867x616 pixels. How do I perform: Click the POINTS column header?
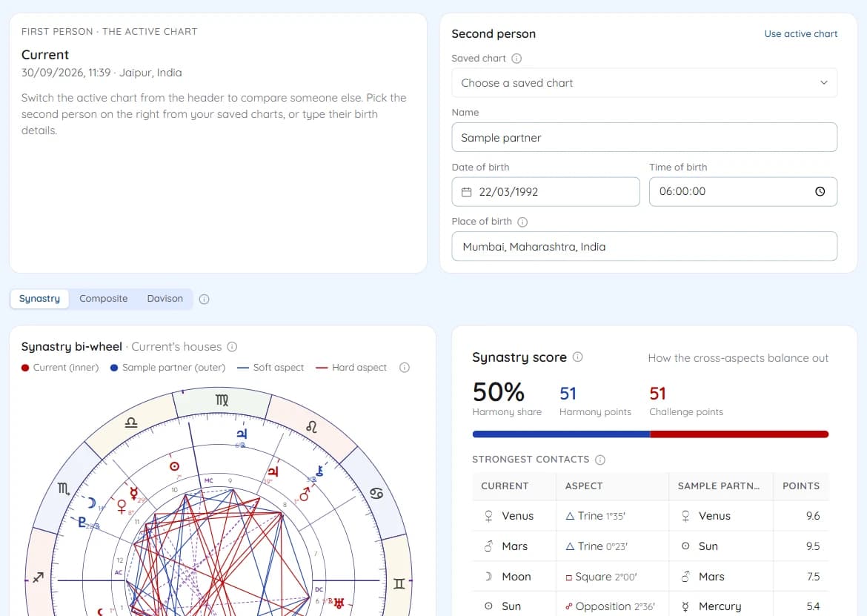coord(800,486)
